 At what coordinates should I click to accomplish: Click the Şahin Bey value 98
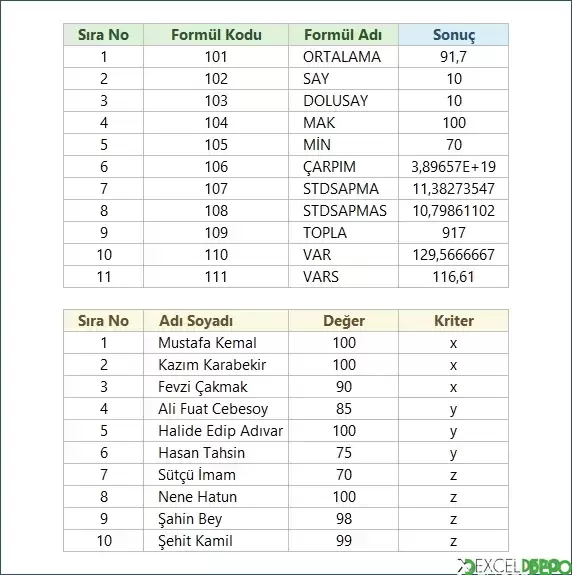tap(344, 519)
